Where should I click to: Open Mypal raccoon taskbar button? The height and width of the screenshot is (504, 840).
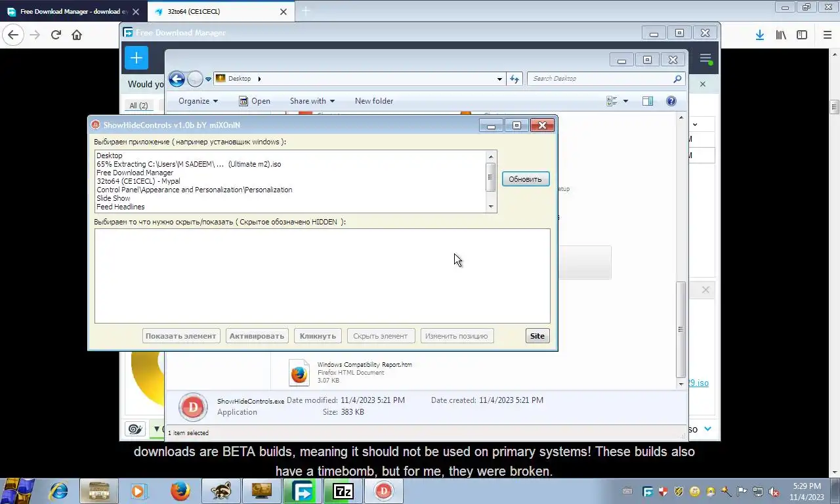(220, 491)
